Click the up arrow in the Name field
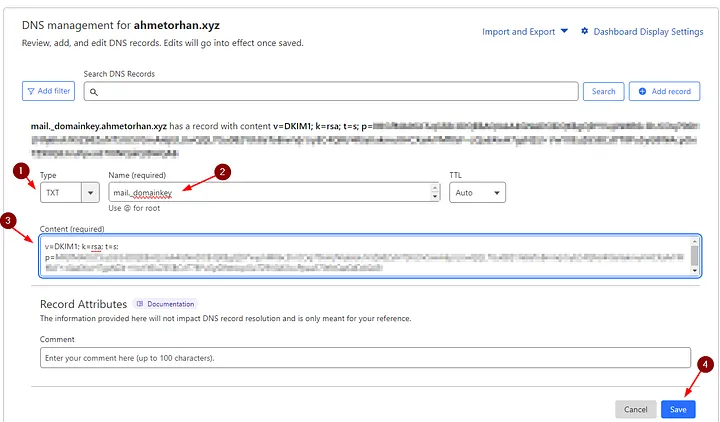The height and width of the screenshot is (422, 720). (x=434, y=188)
